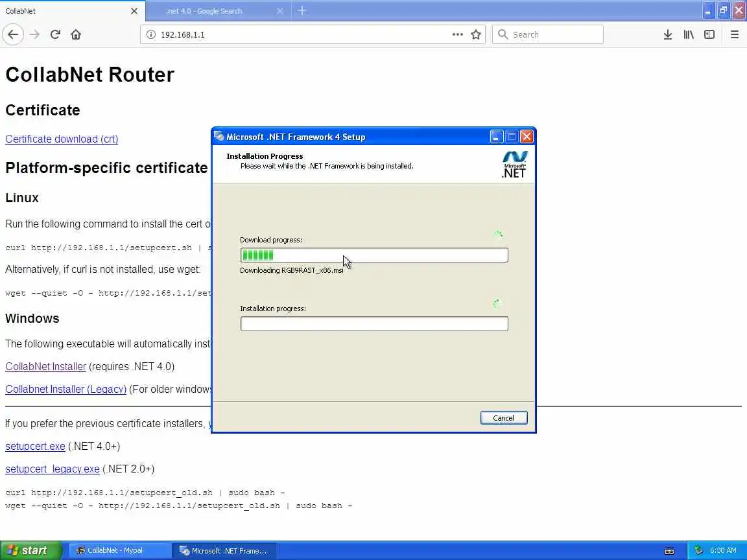This screenshot has width=747, height=560.
Task: Click the system tray network icon
Action: tap(698, 550)
